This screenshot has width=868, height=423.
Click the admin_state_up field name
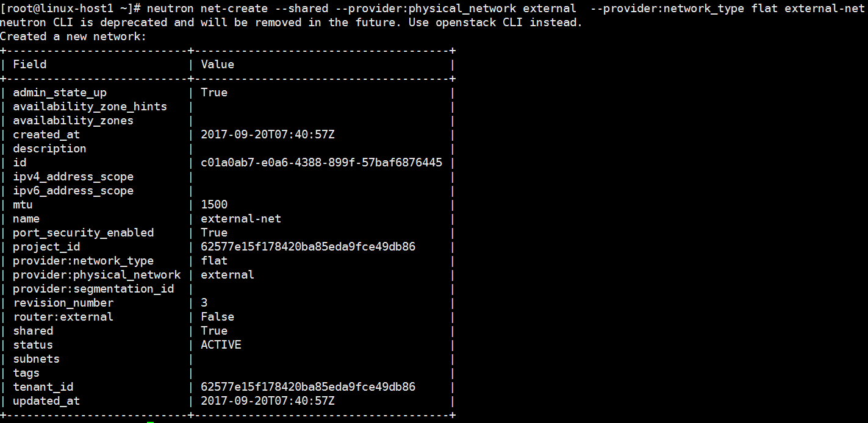click(60, 93)
